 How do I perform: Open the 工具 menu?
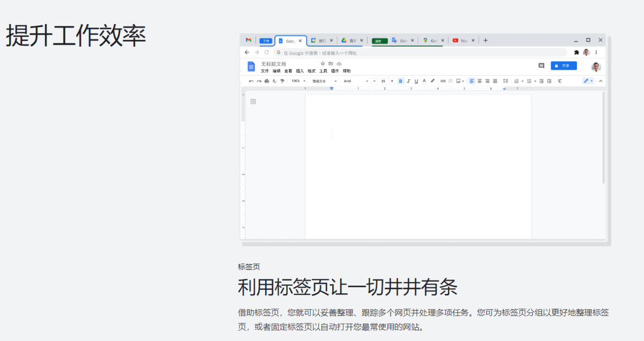pyautogui.click(x=324, y=71)
